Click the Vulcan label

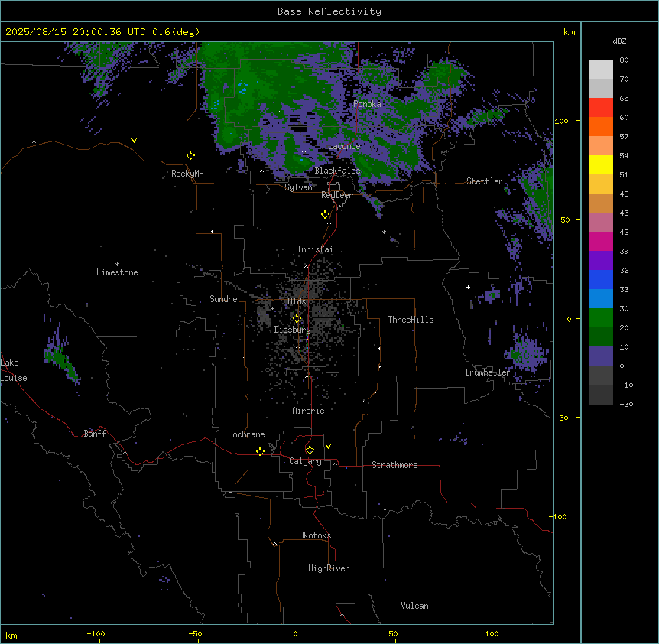click(414, 606)
